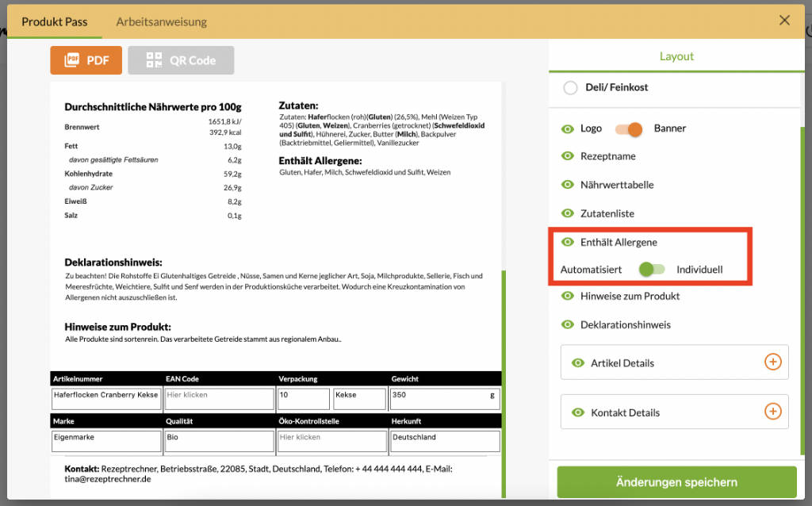Switch Automatisiert/Individuell allergen toggle
Viewport: 812px width, 506px height.
tap(652, 270)
